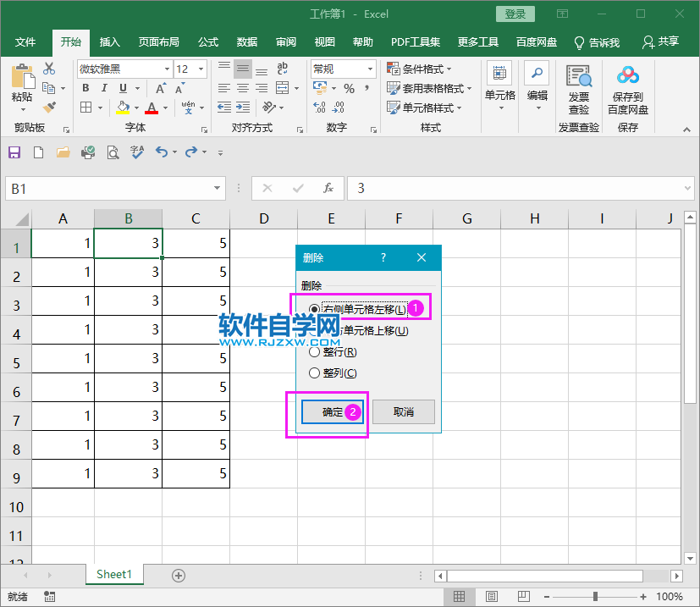Click the Undo icon on quick access toolbar
Screen dimensions: 700x607
tap(163, 152)
